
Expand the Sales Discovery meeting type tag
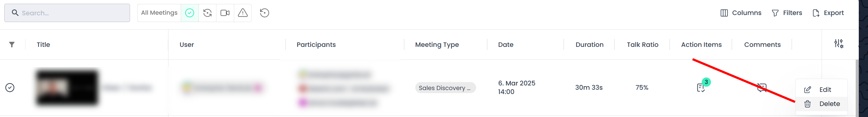[x=445, y=88]
